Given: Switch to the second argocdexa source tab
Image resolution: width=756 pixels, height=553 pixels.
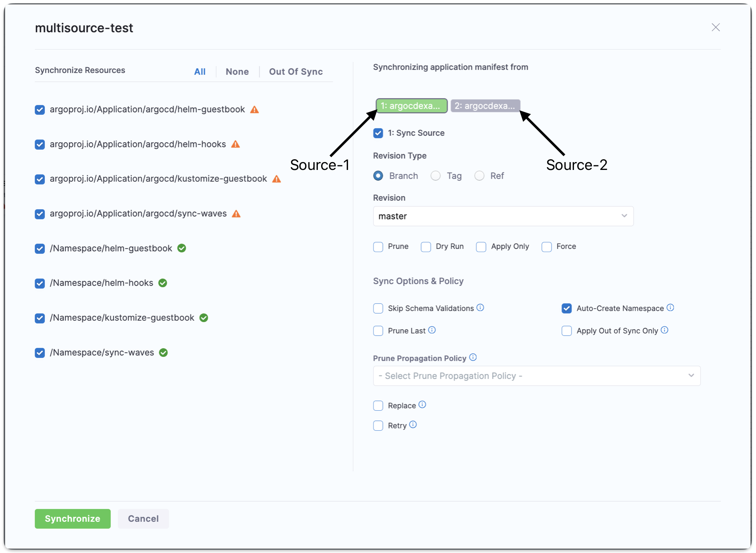Looking at the screenshot, I should click(485, 106).
